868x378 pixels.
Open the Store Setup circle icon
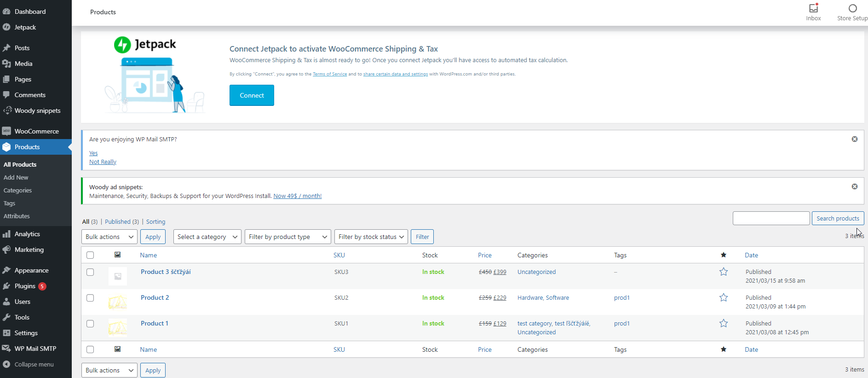[852, 8]
